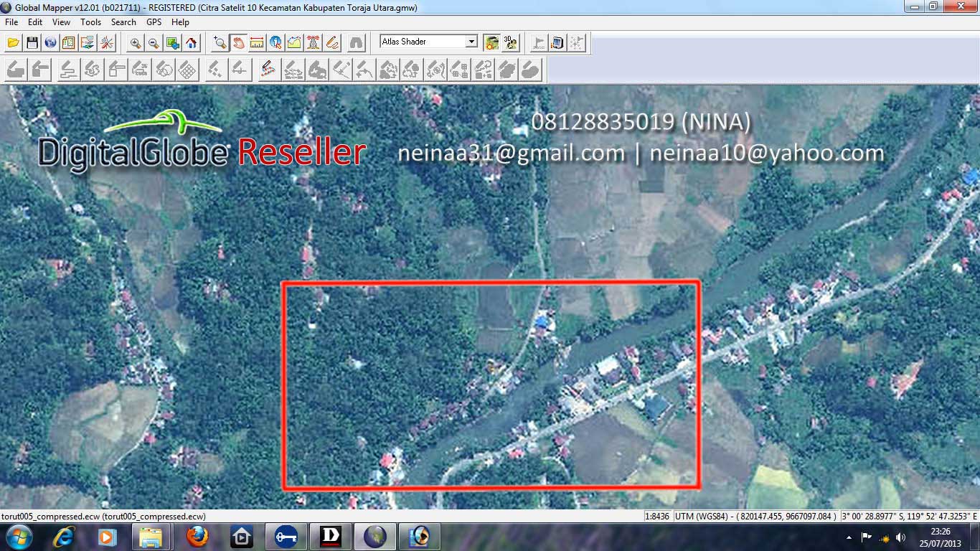Select the Feature Info tool
This screenshot has width=980, height=551.
(x=275, y=42)
